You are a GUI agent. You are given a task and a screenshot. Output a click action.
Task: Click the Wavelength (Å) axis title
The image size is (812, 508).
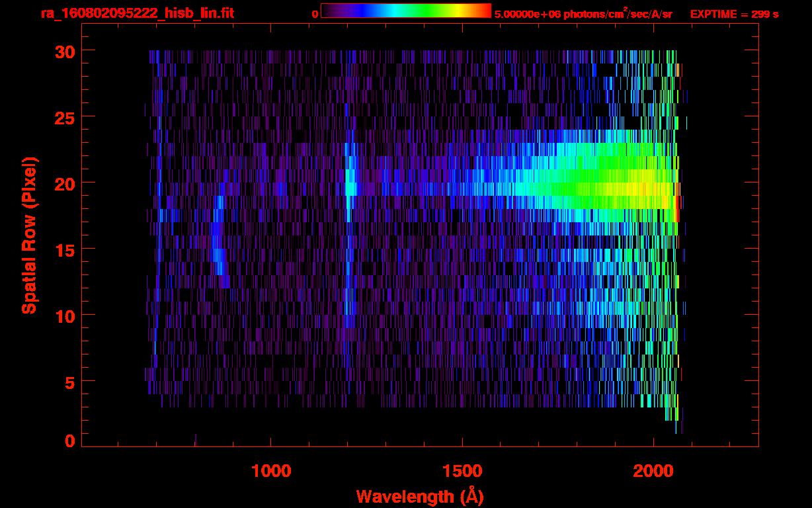tap(420, 496)
